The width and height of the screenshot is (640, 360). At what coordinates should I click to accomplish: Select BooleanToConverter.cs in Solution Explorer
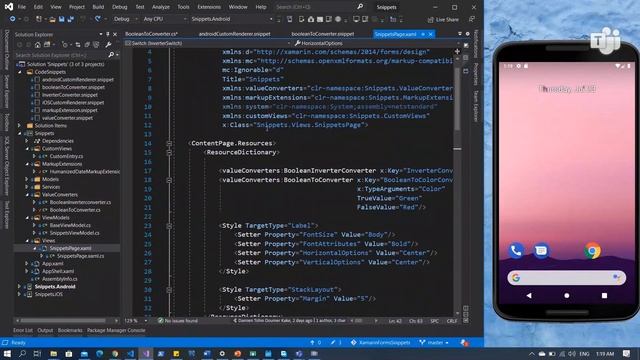[75, 210]
